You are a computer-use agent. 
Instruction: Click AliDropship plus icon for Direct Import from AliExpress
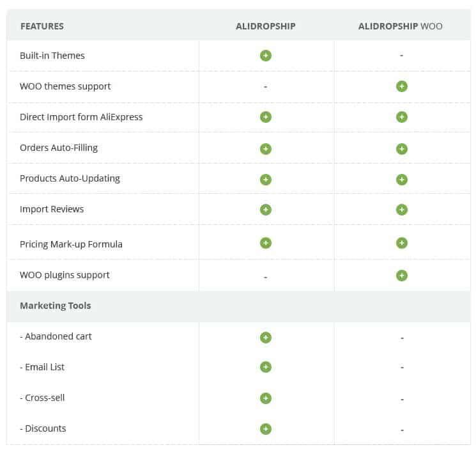266,117
